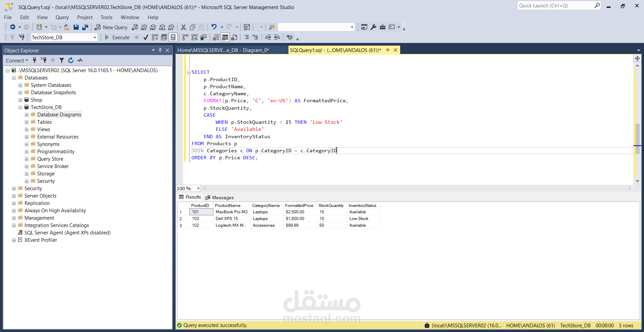Click the Save All icon
Viewport: 644px width, 332px height.
click(85, 27)
